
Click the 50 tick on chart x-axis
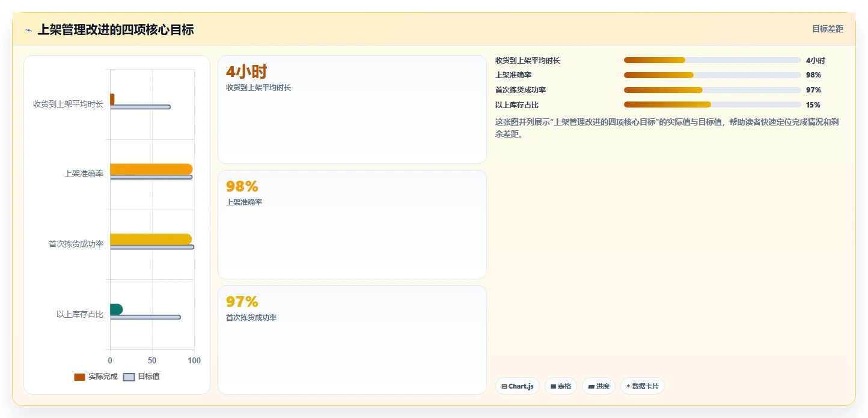pos(152,360)
